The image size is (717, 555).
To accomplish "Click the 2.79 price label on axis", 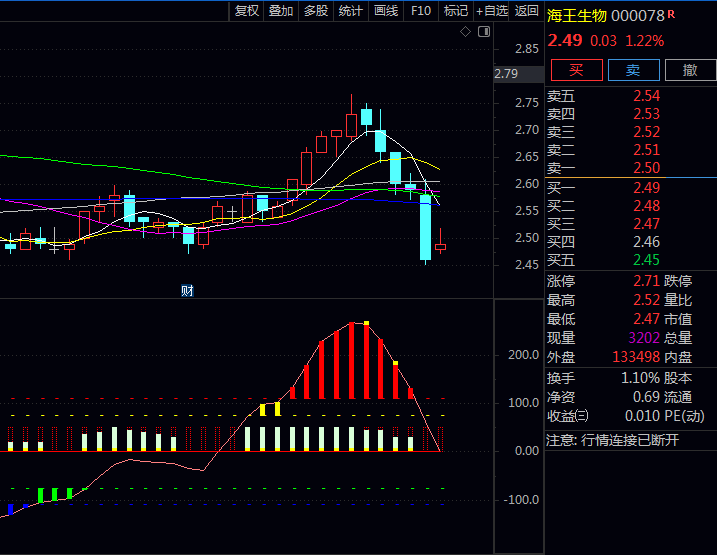I will point(506,74).
